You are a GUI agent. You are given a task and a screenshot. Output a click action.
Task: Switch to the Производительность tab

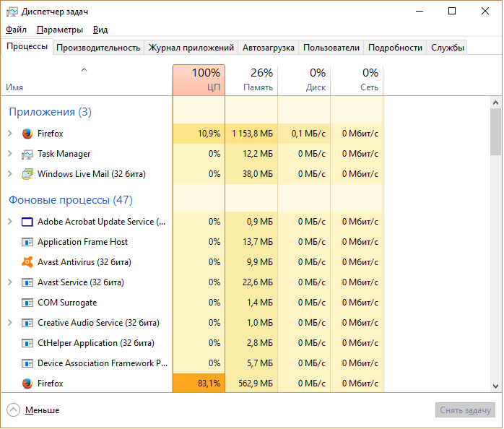pyautogui.click(x=98, y=48)
